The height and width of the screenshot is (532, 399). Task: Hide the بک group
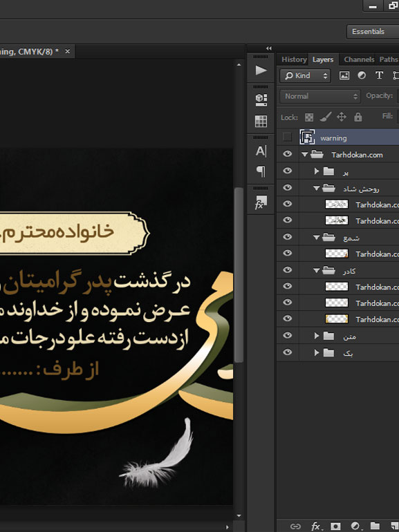(x=287, y=352)
